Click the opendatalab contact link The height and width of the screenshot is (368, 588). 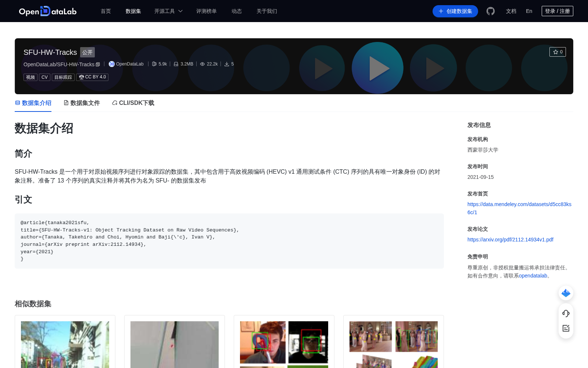pyautogui.click(x=533, y=276)
